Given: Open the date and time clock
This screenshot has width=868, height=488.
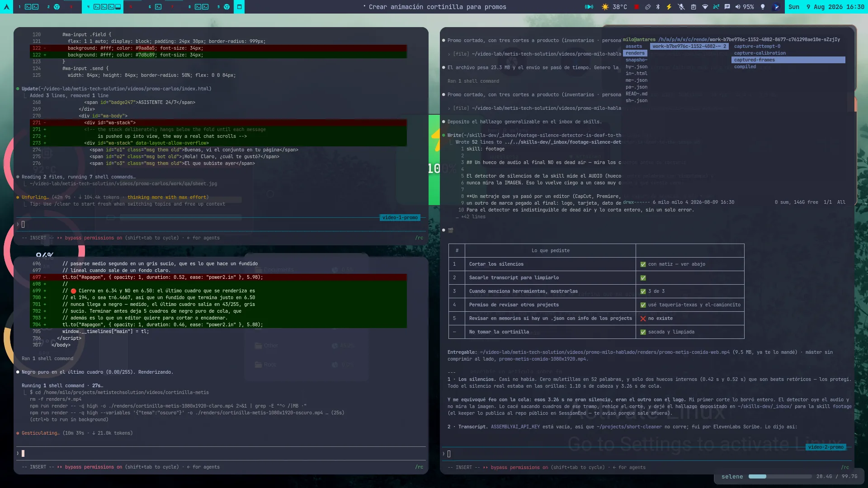Looking at the screenshot, I should 826,7.
